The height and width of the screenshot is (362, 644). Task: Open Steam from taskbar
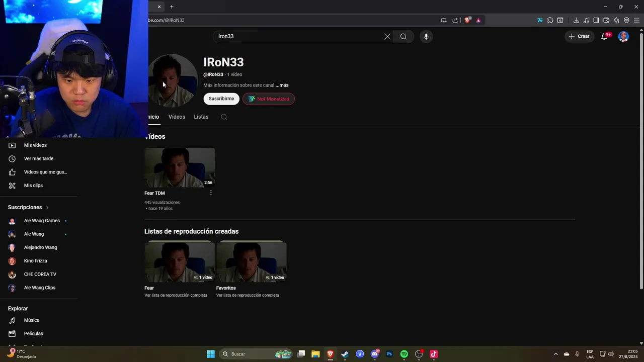(x=345, y=354)
